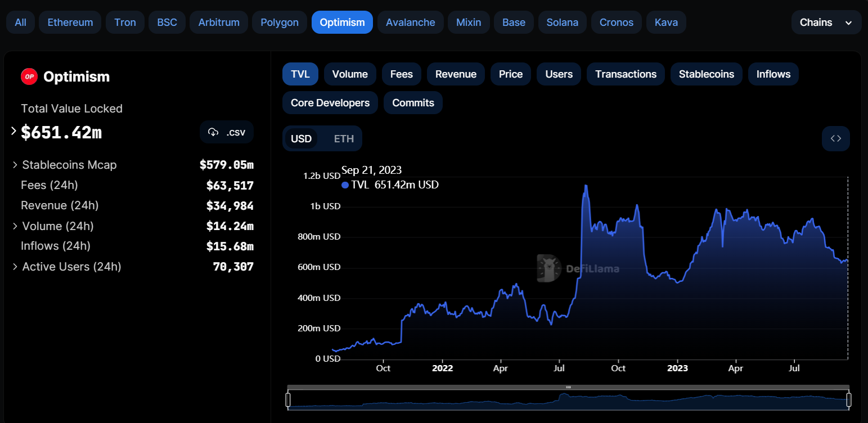Expand the Volume (24h) row

point(15,226)
